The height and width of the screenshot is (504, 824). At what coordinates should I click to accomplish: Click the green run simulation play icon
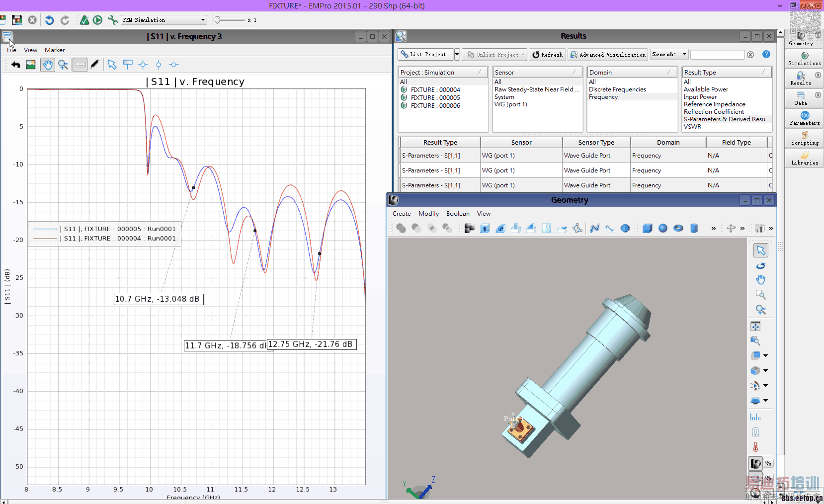click(98, 20)
